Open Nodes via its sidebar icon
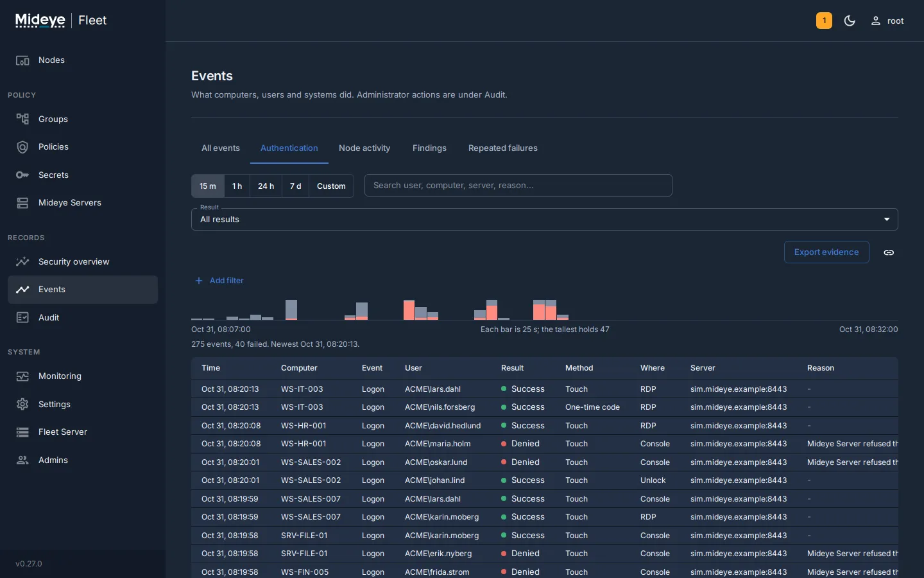 pyautogui.click(x=22, y=60)
